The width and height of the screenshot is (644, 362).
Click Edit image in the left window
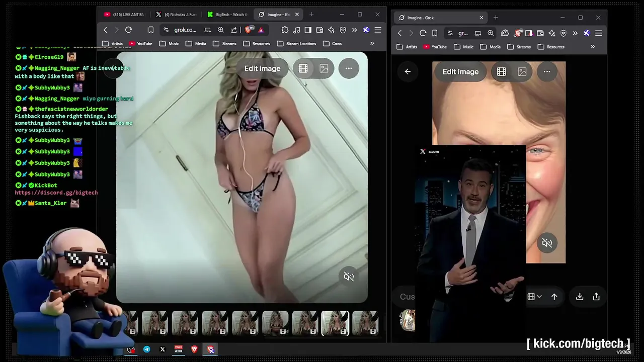[262, 68]
